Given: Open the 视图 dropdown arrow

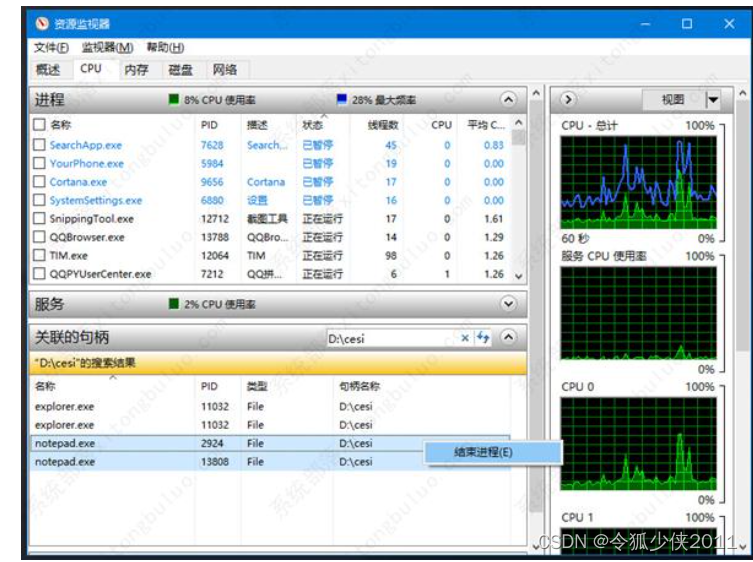Looking at the screenshot, I should click(x=713, y=99).
